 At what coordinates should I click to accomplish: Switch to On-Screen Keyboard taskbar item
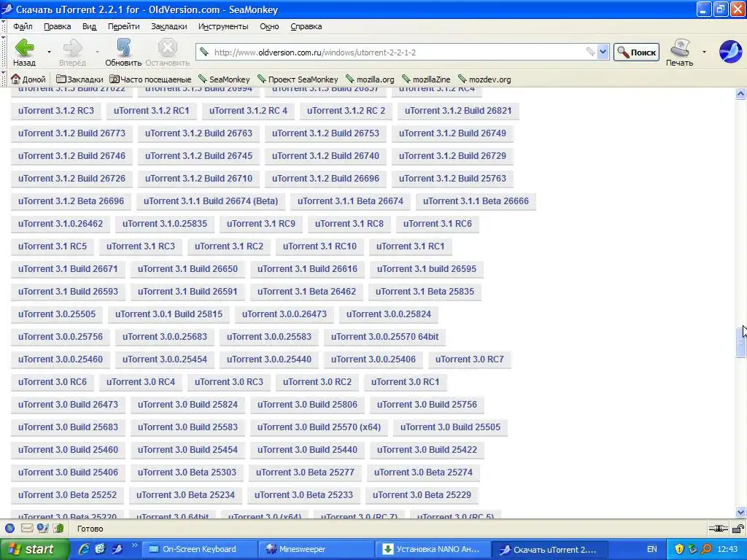199,549
